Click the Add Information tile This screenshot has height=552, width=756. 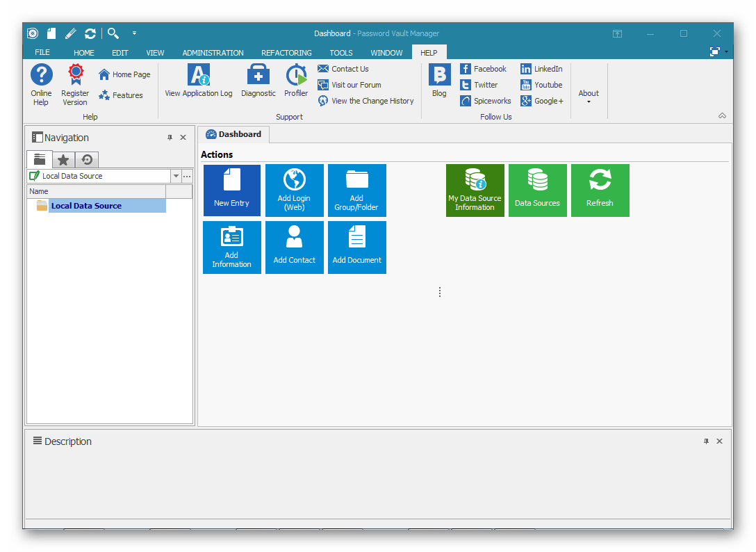click(x=232, y=247)
